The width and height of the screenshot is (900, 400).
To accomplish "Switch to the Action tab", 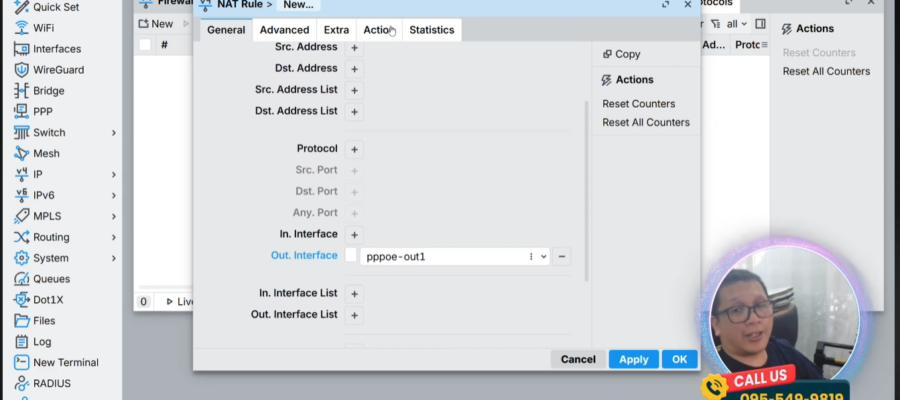I will [379, 30].
